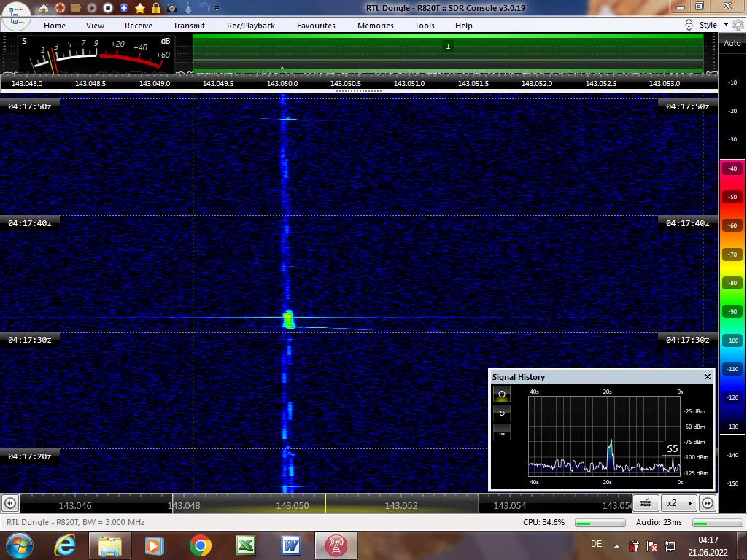747x560 pixels.
Task: Open the Favourites ribbon tab
Action: coord(317,26)
